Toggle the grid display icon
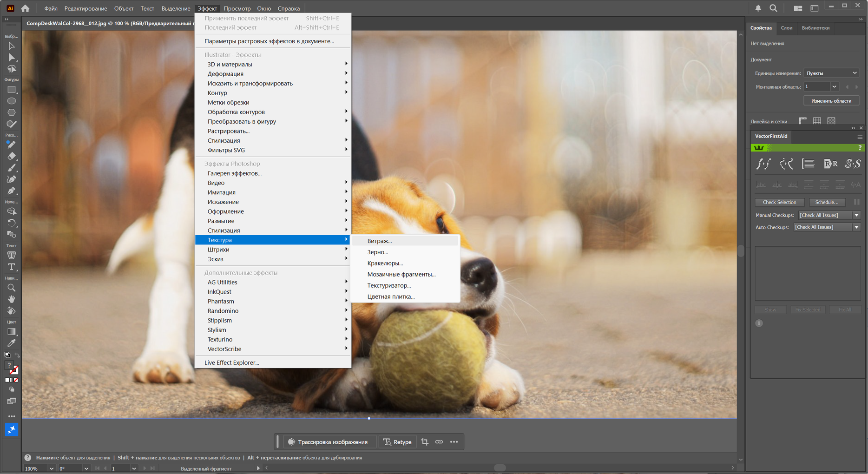This screenshot has width=868, height=474. pos(817,121)
